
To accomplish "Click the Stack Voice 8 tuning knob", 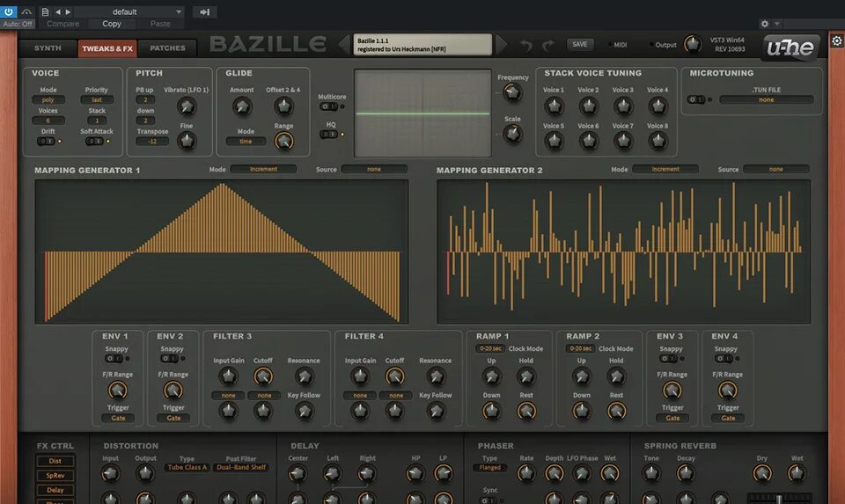I will 658,141.
